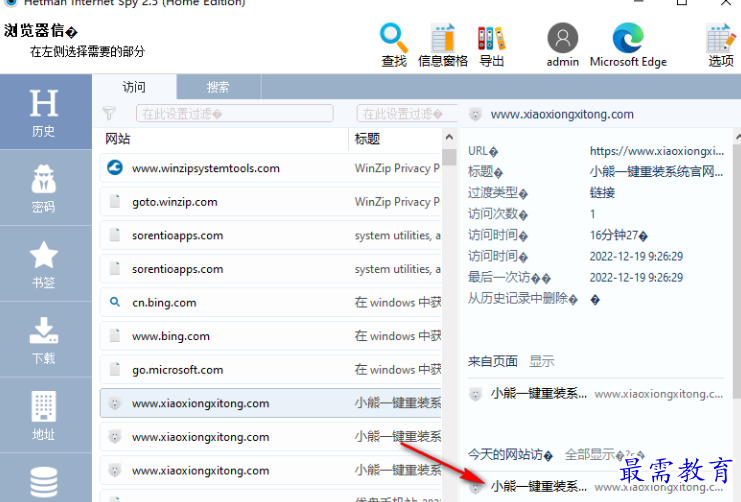Click the filter funnel icon

click(109, 113)
